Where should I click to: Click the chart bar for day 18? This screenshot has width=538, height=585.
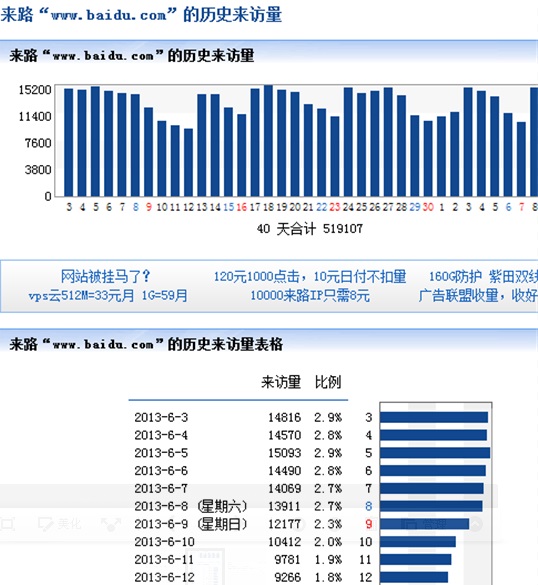[268, 141]
